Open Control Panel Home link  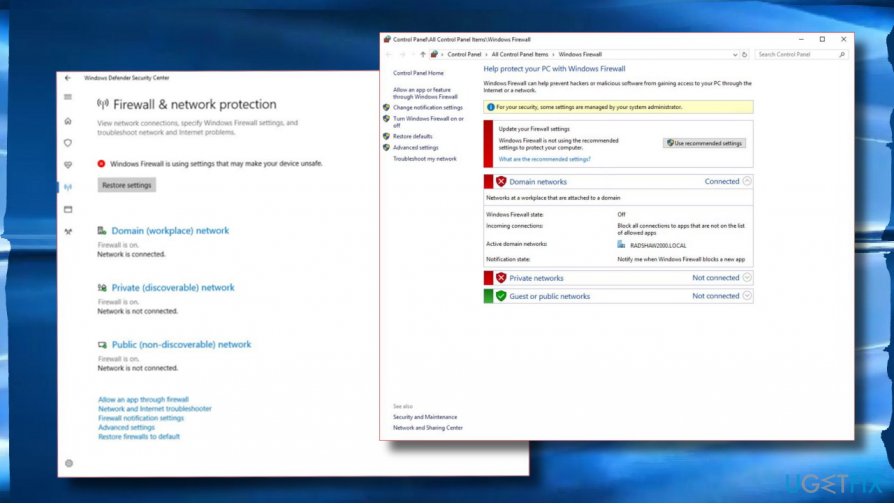click(418, 73)
